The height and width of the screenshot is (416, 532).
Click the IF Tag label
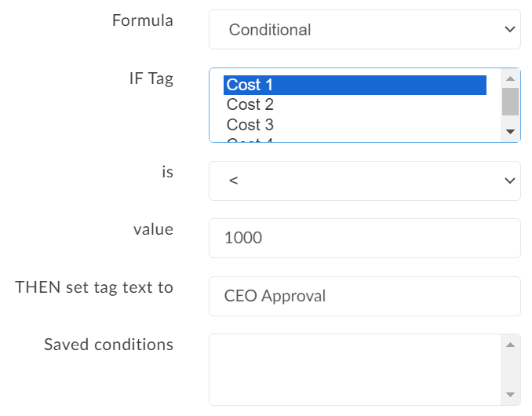point(151,78)
